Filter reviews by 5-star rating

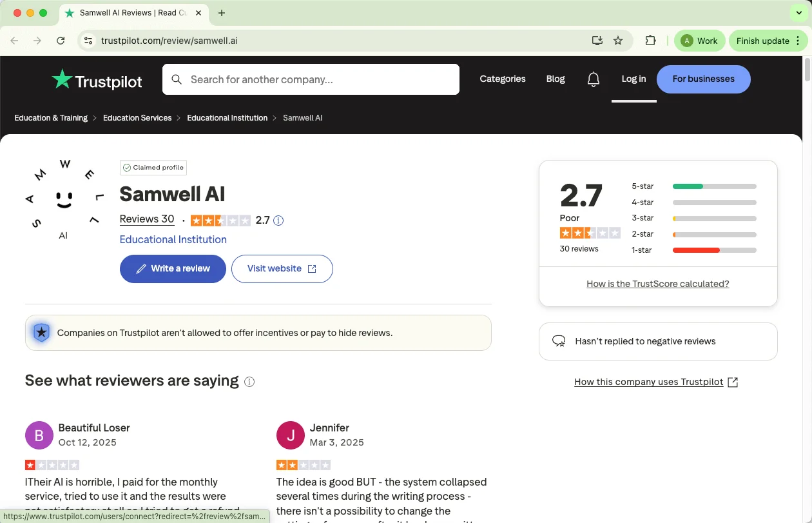point(693,186)
